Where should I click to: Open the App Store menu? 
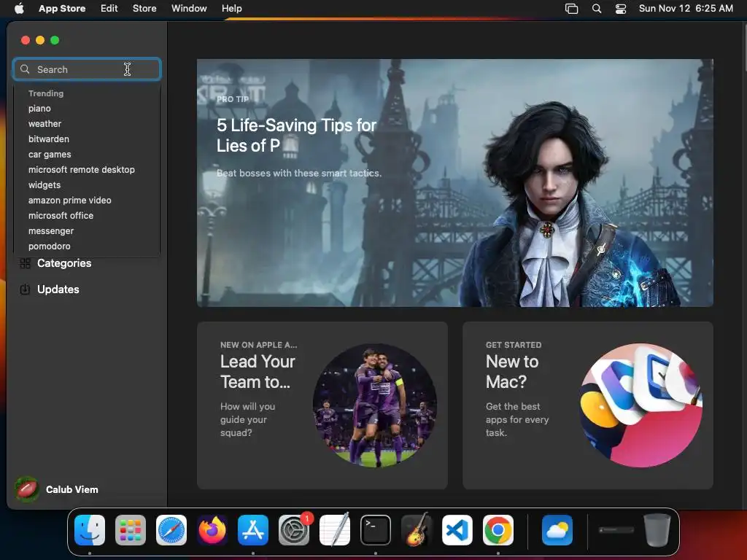point(62,9)
